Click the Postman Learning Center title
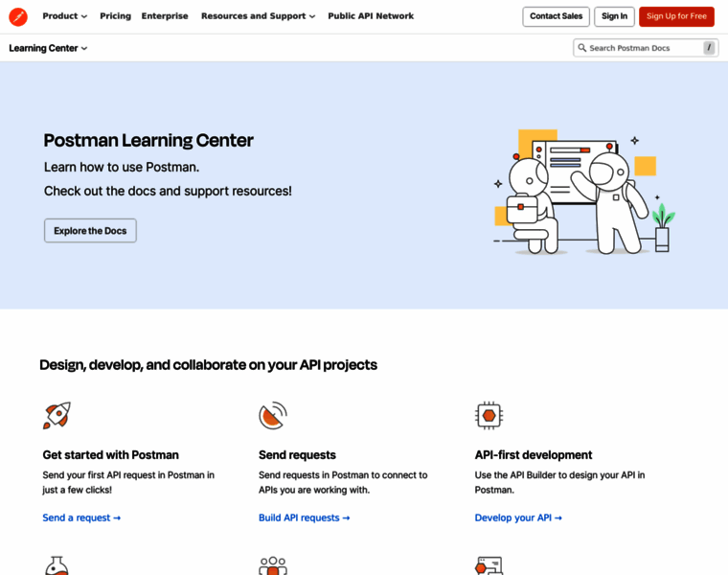 pos(148,141)
